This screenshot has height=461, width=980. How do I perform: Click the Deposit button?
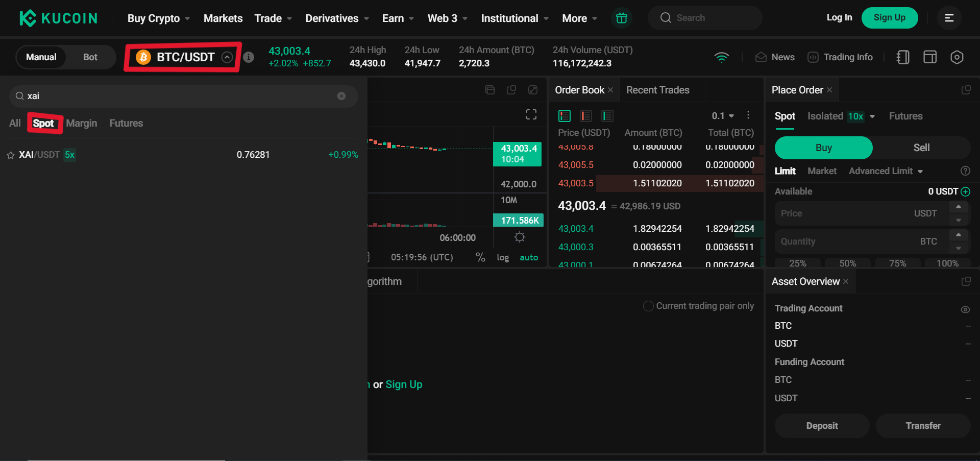point(822,425)
